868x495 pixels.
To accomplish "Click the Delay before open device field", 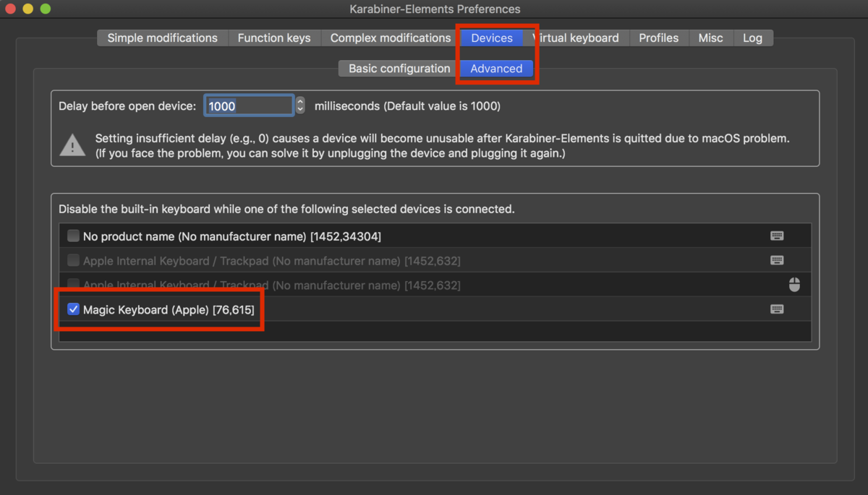I will click(x=249, y=106).
